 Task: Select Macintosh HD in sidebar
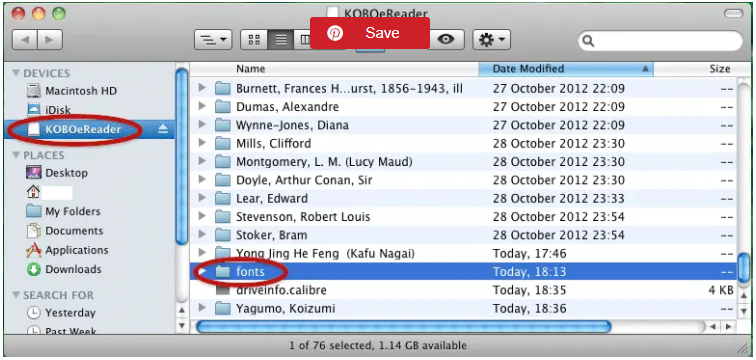(81, 91)
